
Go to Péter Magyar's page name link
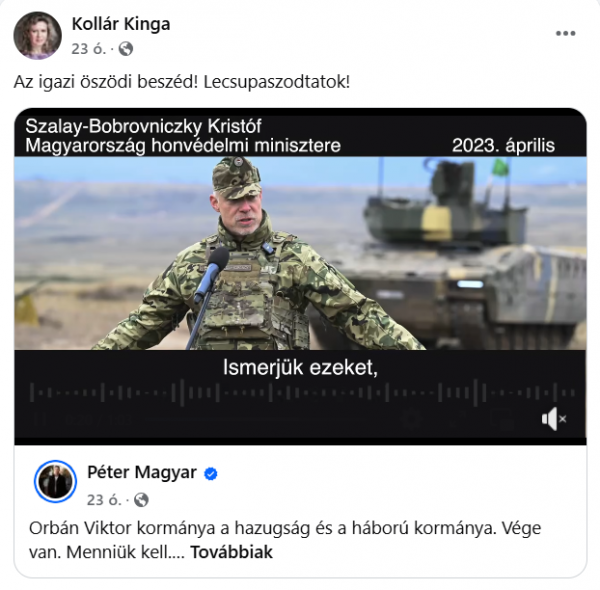coord(142,472)
